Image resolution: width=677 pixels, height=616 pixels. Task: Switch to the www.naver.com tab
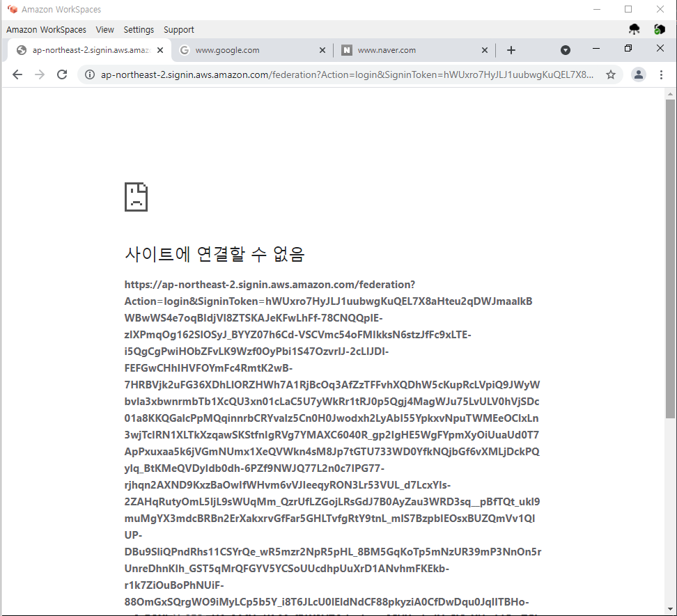(414, 50)
